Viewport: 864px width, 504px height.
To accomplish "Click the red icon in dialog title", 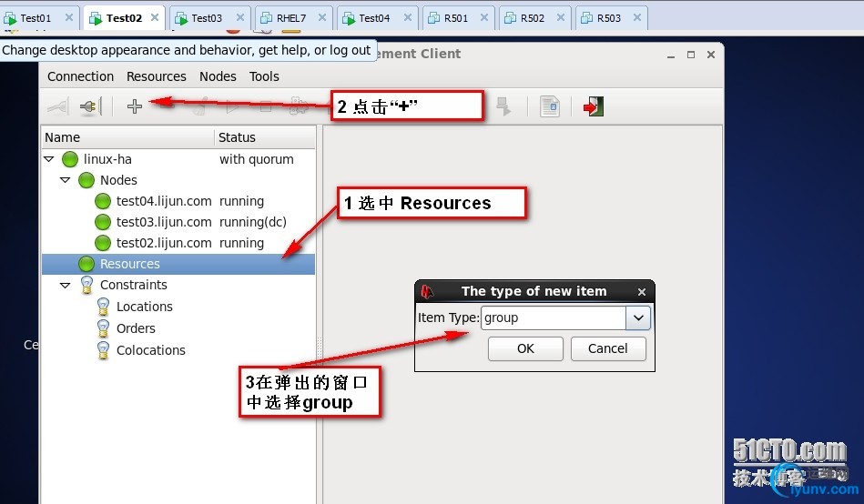I will (427, 291).
